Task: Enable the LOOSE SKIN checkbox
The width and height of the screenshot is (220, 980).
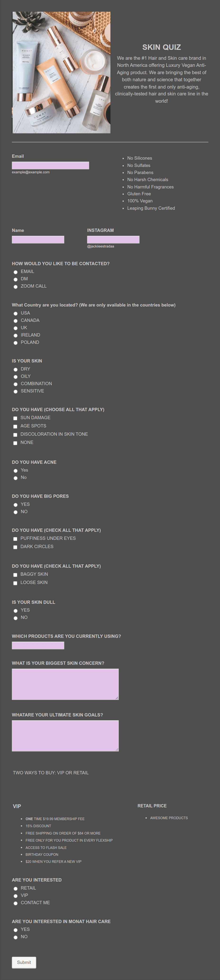Action: pyautogui.click(x=15, y=583)
